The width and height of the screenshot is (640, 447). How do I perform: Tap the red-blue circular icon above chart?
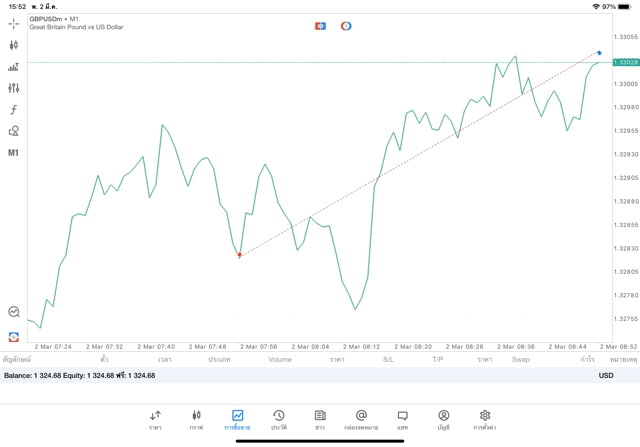346,26
